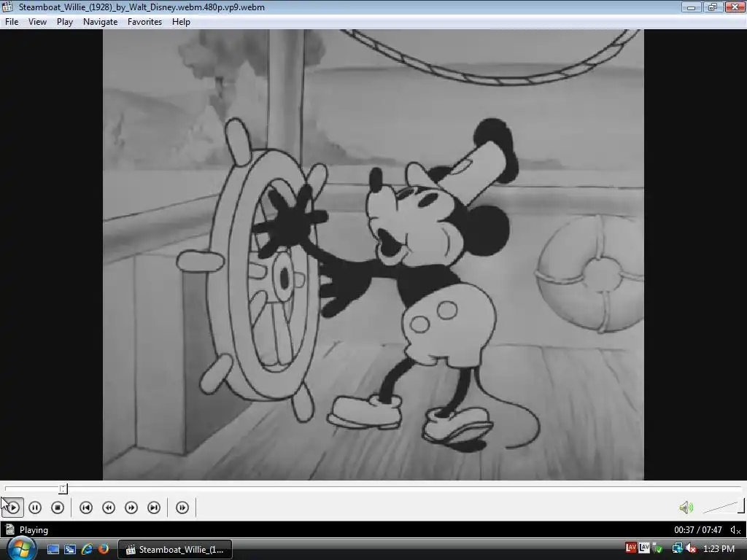Viewport: 747px width, 560px height.
Task: Minimize the player window
Action: point(691,7)
